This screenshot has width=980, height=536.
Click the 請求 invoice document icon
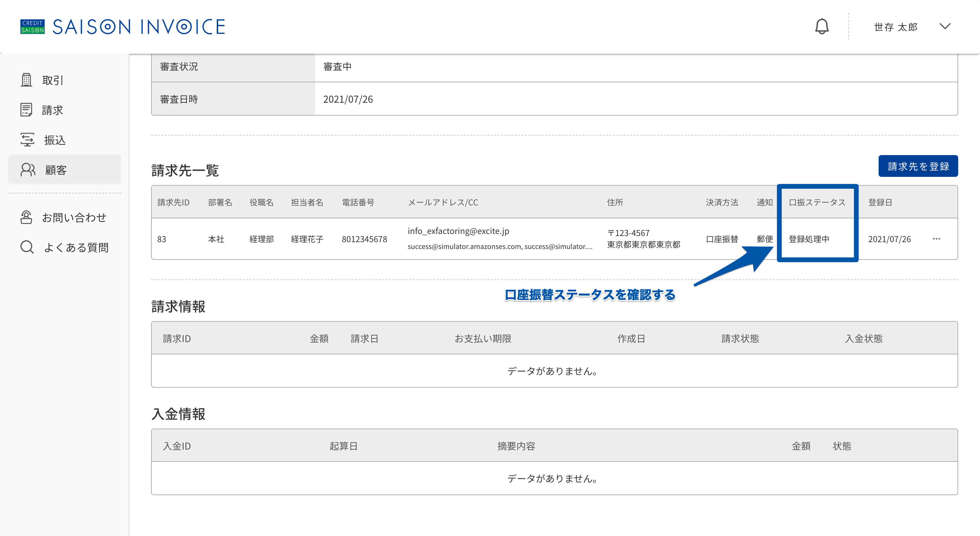pyautogui.click(x=26, y=110)
